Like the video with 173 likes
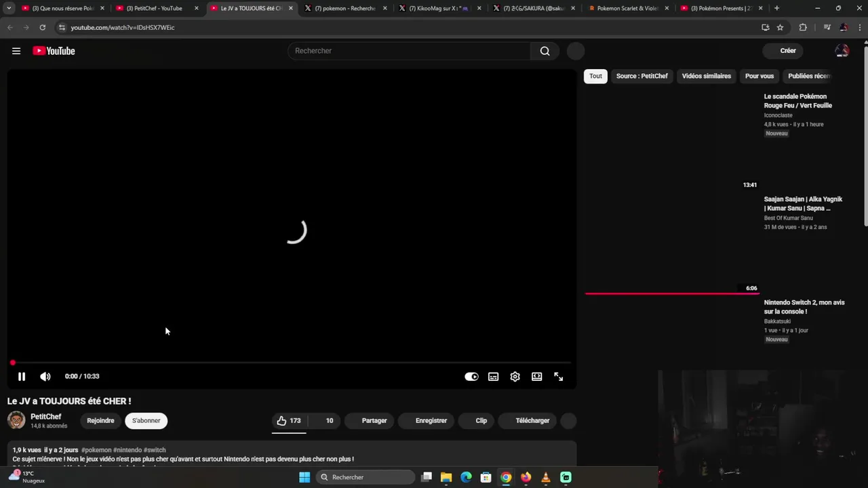This screenshot has width=868, height=488. tap(289, 421)
